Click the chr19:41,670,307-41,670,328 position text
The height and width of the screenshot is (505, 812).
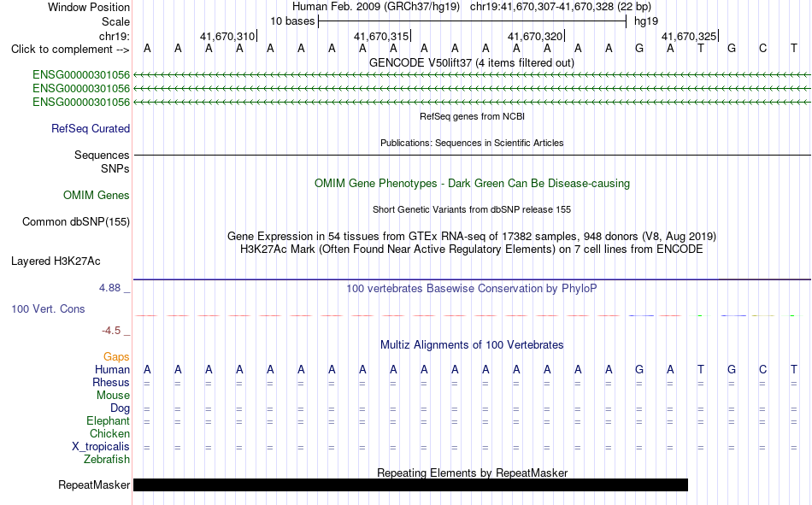point(542,7)
